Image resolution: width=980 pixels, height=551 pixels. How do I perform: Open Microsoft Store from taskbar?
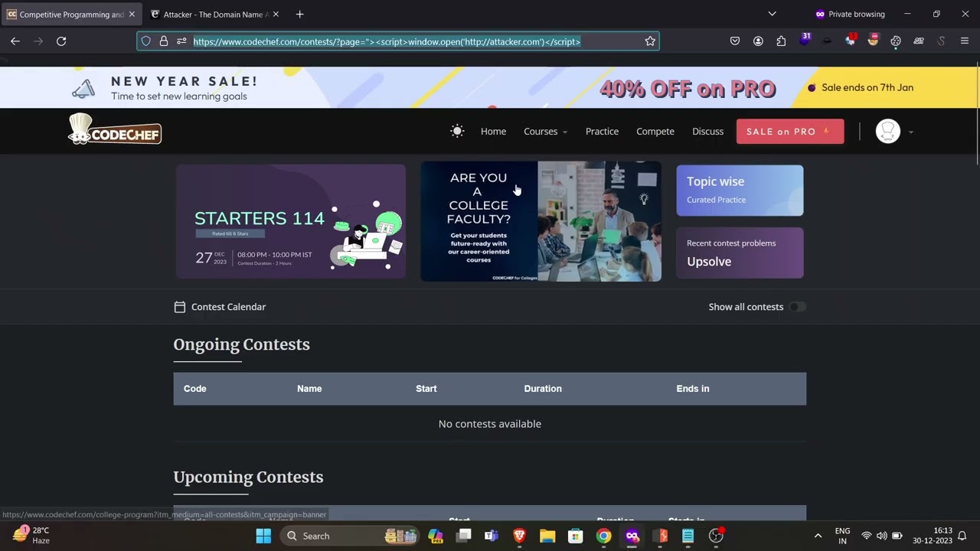coord(576,536)
